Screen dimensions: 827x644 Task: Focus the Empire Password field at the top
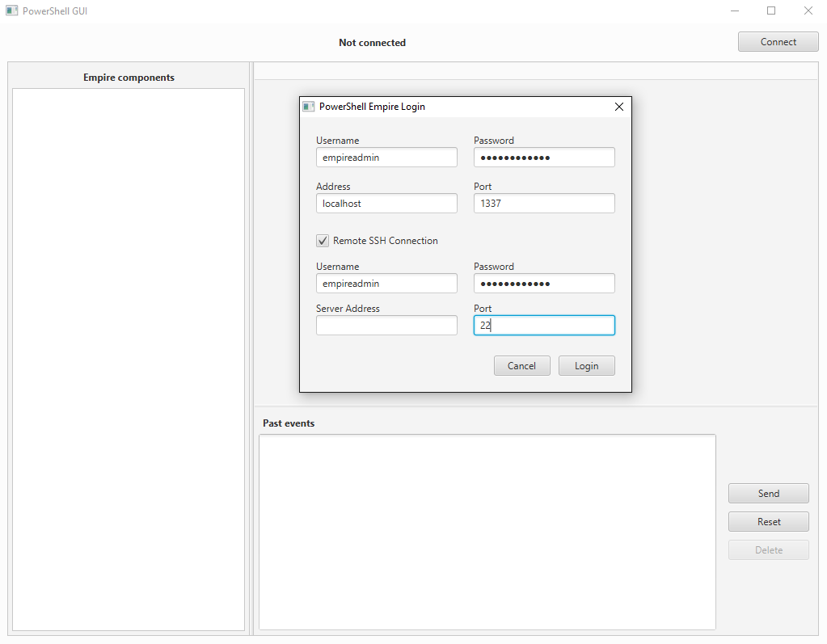(x=544, y=157)
